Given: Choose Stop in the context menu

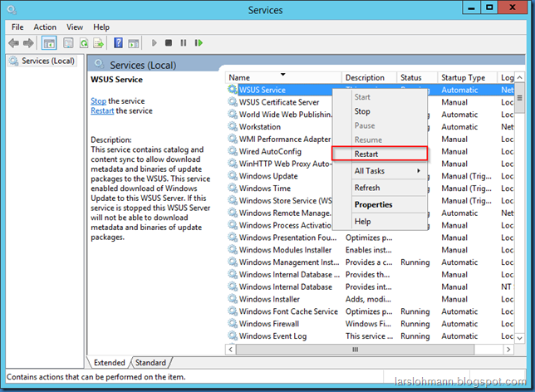Looking at the screenshot, I should click(x=380, y=111).
